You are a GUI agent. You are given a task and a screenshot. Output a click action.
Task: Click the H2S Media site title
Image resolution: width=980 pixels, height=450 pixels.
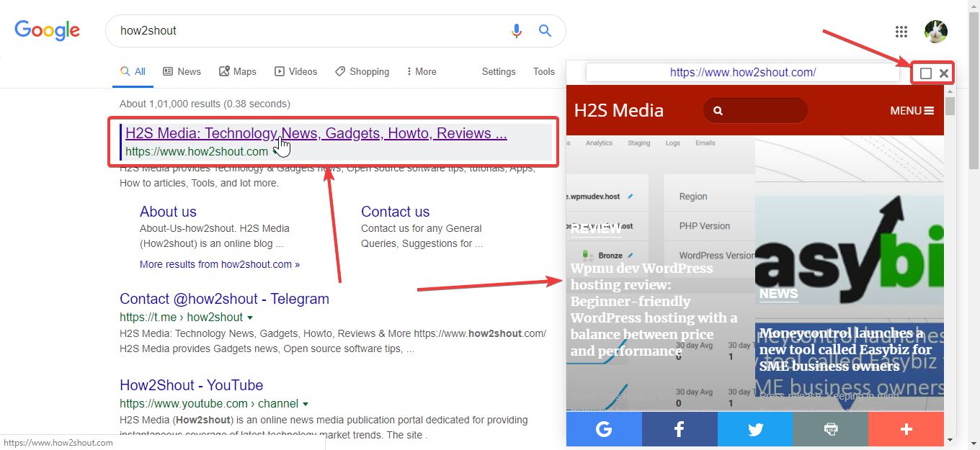point(619,110)
